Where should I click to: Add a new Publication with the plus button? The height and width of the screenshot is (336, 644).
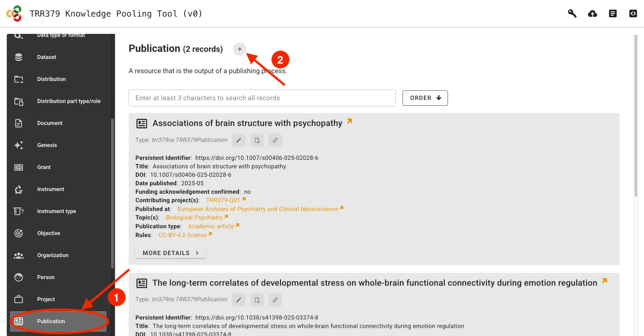click(x=240, y=49)
